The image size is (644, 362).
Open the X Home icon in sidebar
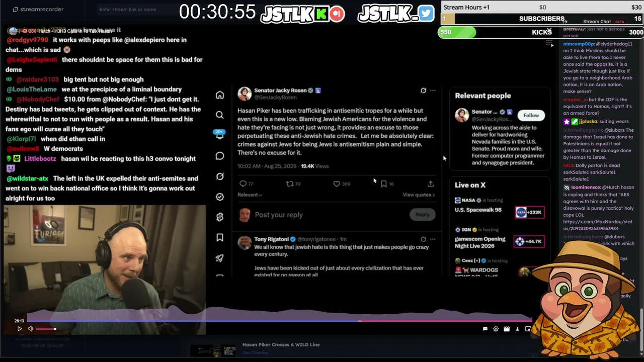[x=220, y=95]
